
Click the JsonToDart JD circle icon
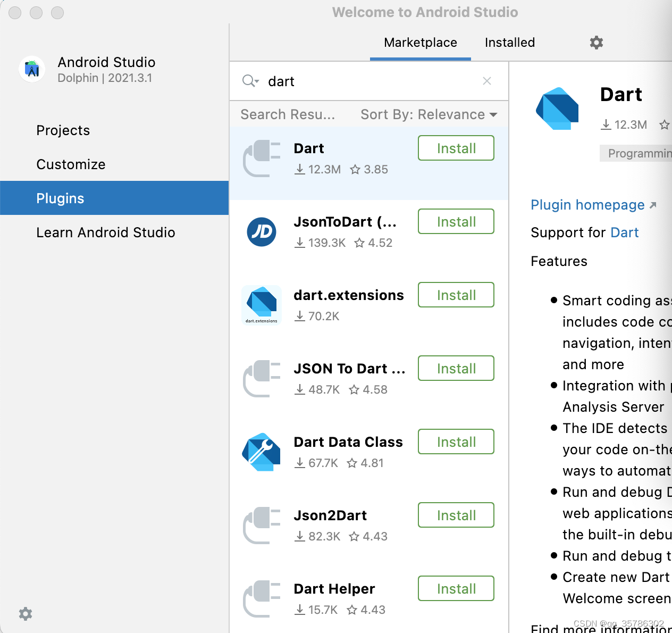(x=261, y=232)
